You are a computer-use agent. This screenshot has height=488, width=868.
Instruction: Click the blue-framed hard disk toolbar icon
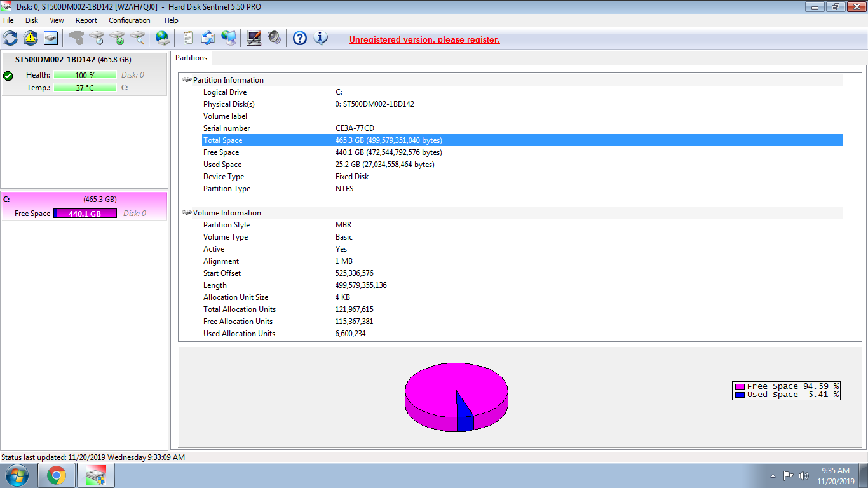point(51,38)
